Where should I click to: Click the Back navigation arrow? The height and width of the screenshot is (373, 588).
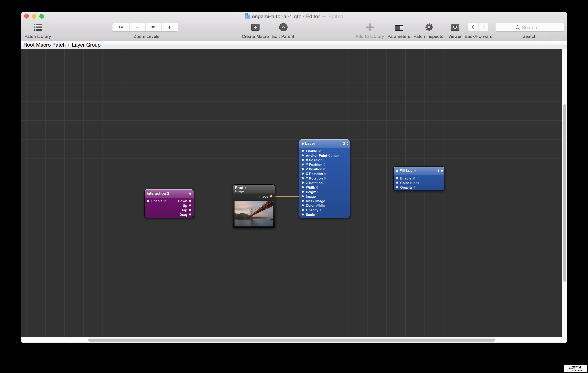coord(473,27)
